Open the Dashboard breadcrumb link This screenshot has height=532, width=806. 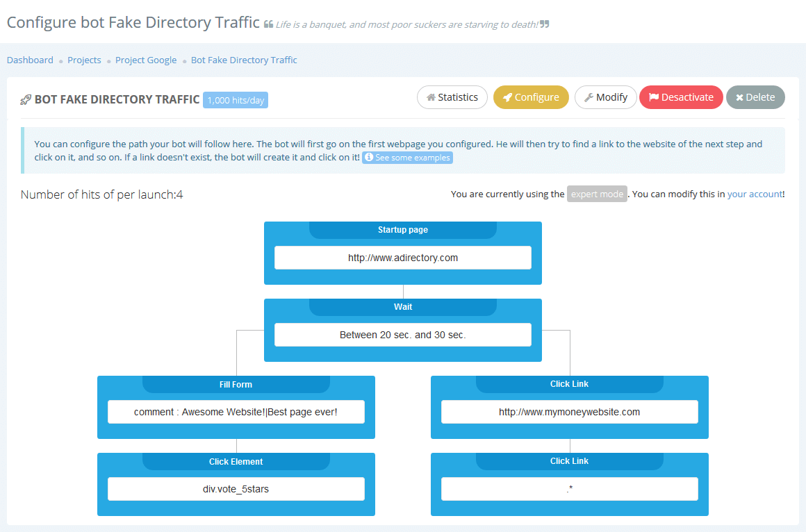pyautogui.click(x=30, y=60)
